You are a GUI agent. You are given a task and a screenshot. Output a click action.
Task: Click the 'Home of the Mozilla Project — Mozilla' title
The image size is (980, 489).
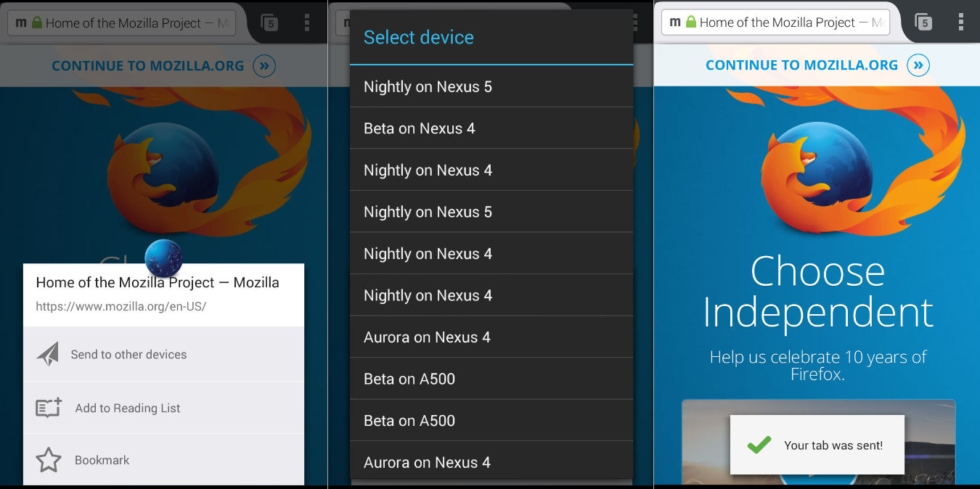coord(158,282)
